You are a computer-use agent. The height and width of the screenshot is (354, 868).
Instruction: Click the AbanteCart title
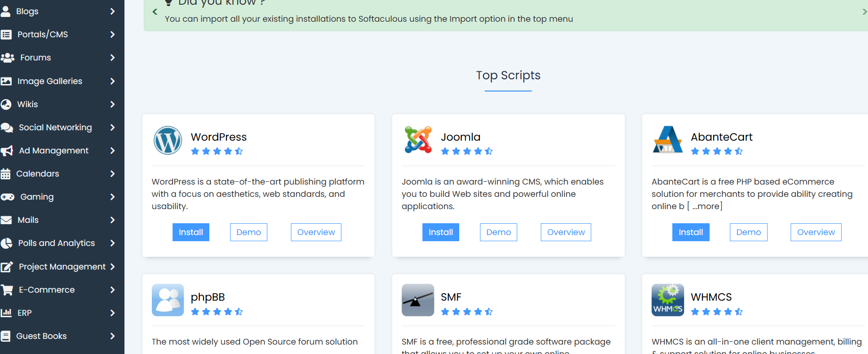point(721,137)
